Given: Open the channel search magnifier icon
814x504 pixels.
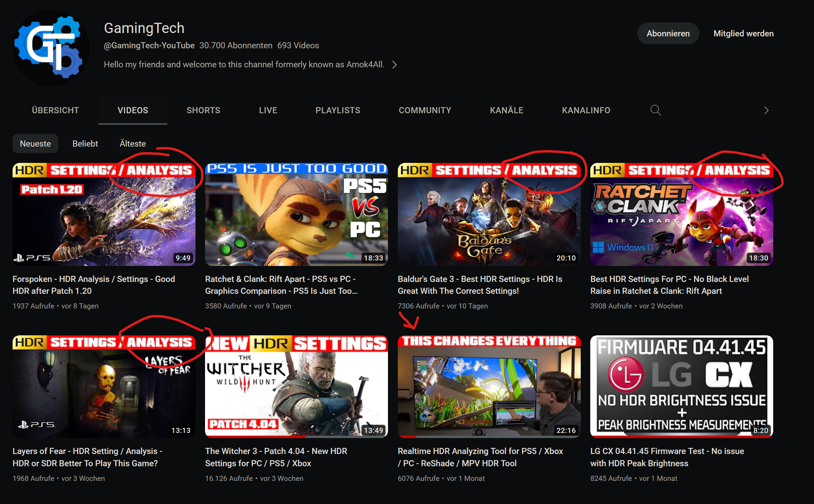Looking at the screenshot, I should [655, 110].
